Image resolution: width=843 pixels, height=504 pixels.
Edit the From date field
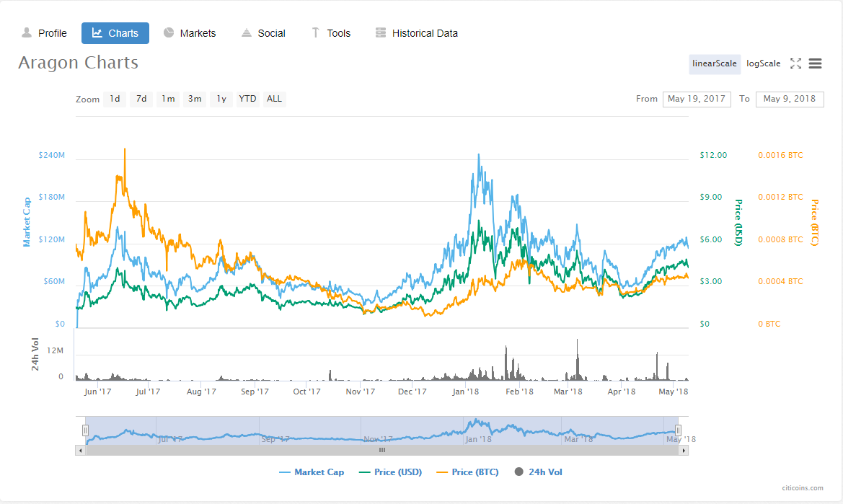pos(697,99)
